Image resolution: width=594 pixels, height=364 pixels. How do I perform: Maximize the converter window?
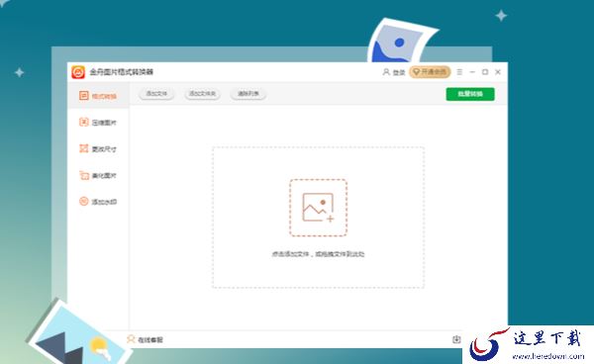[485, 72]
